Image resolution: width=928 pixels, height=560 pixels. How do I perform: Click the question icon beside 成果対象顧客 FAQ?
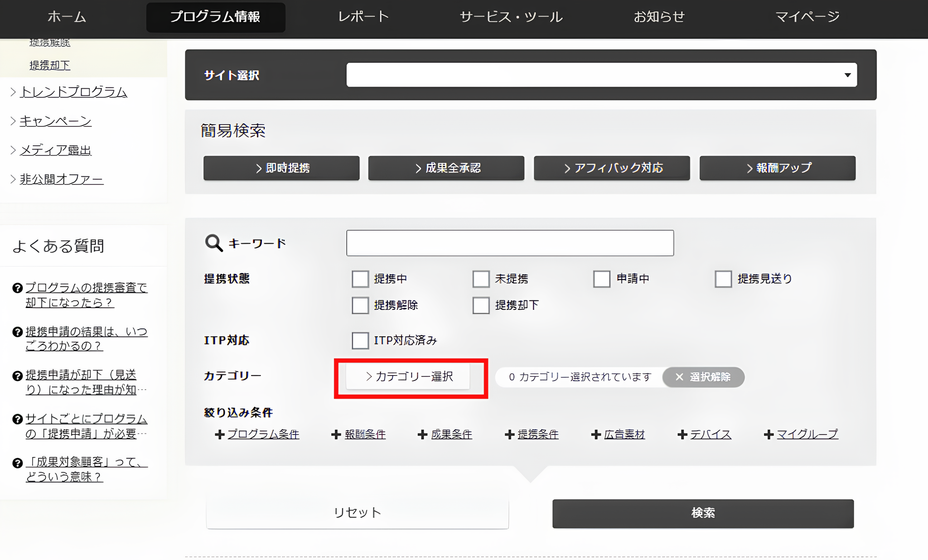pos(16,462)
